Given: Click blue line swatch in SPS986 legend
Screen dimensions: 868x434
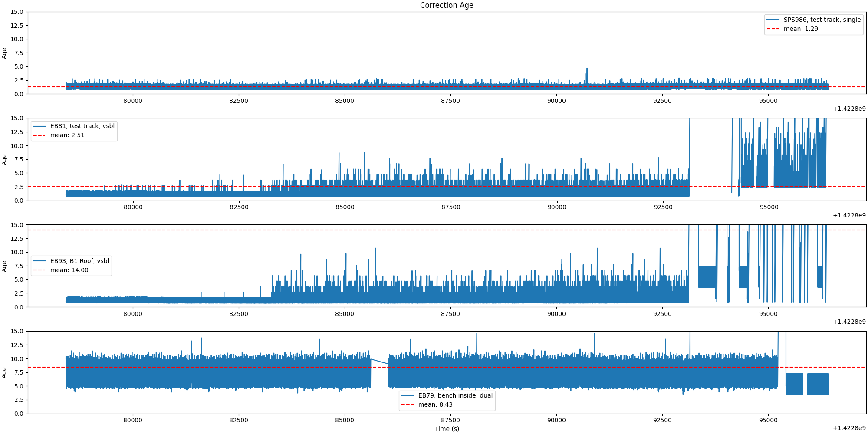Looking at the screenshot, I should click(x=773, y=20).
